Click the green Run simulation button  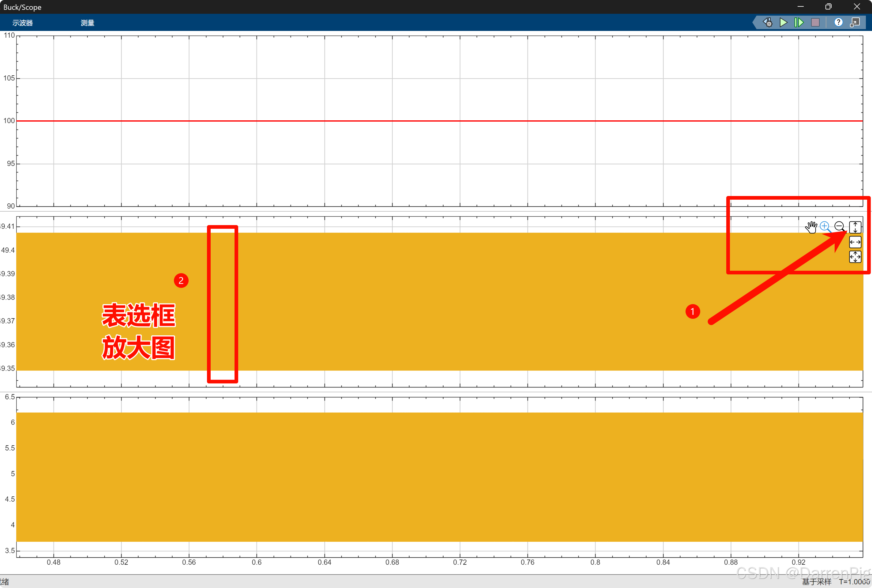[783, 22]
